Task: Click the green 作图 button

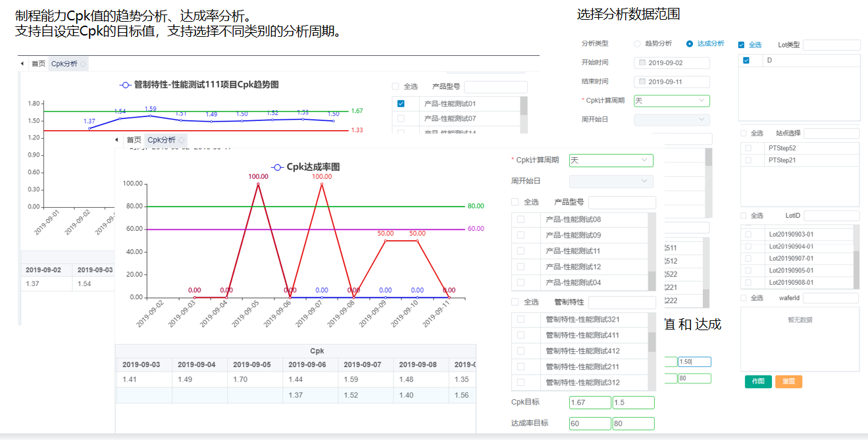Action: pos(757,381)
